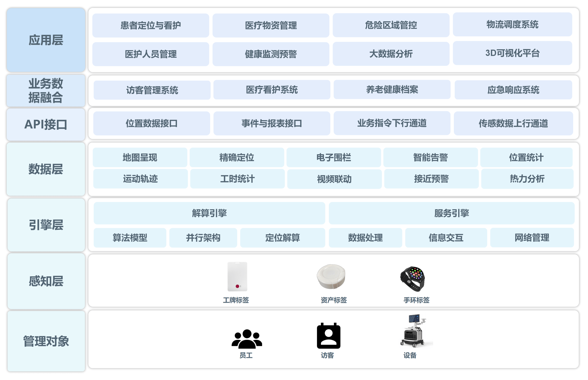The width and height of the screenshot is (588, 380).
Task: Click the 视频联动 block
Action: point(335,179)
